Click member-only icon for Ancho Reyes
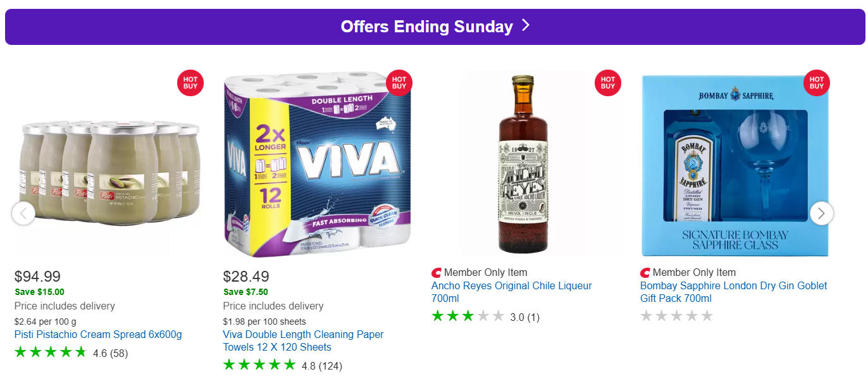This screenshot has width=868, height=381. [x=437, y=273]
